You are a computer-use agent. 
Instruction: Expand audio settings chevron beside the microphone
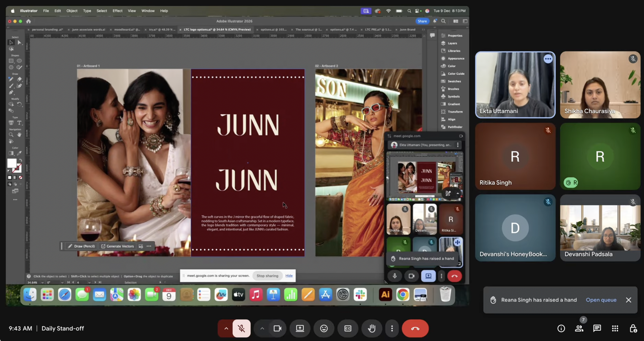(226, 328)
